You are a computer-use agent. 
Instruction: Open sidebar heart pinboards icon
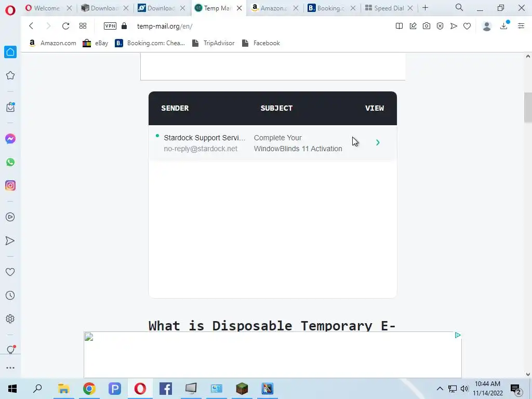point(10,272)
